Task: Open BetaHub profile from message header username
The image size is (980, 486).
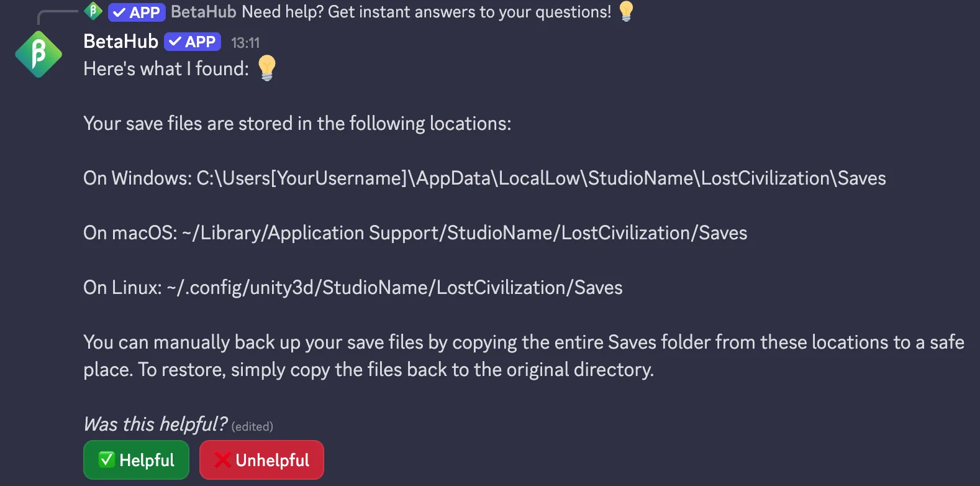Action: pos(121,42)
